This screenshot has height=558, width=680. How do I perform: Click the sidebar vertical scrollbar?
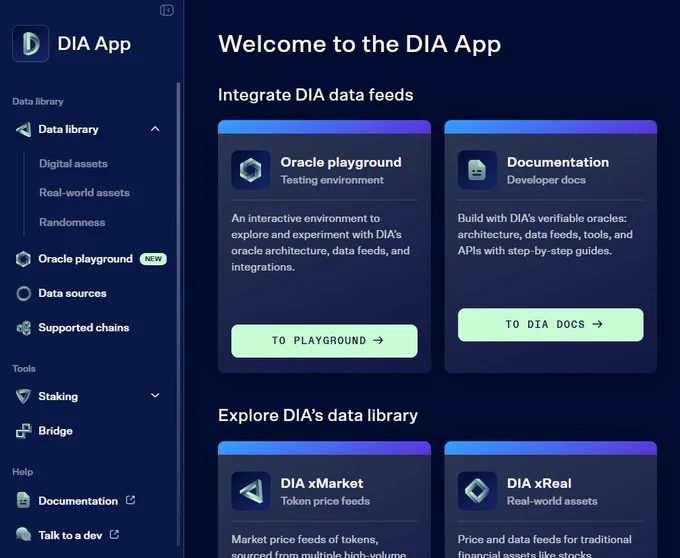(178, 314)
